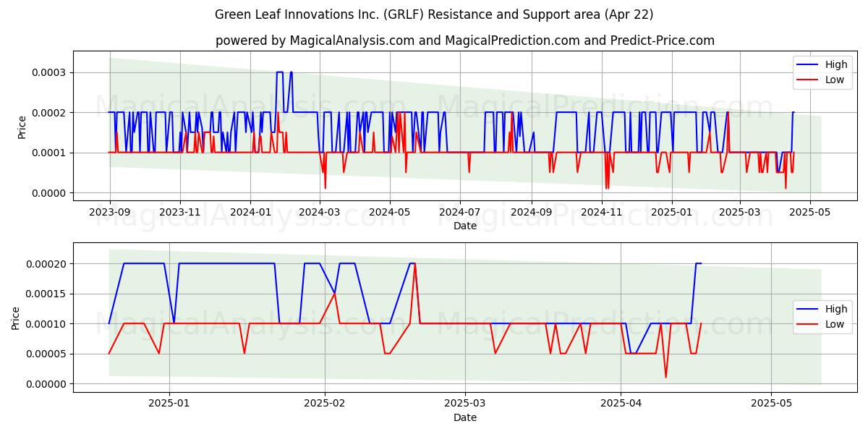Viewport: 868px width, 434px height.
Task: Click the 2025-02 tick label on bottom chart
Action: click(x=325, y=404)
